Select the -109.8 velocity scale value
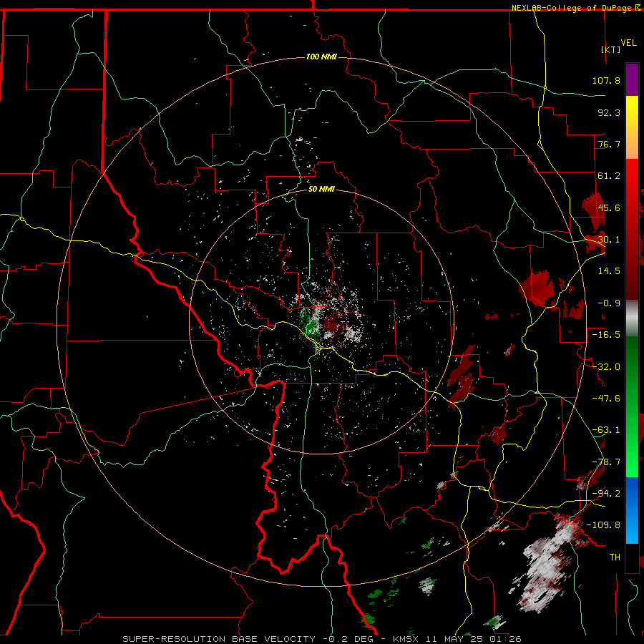The height and width of the screenshot is (644, 644). click(604, 525)
